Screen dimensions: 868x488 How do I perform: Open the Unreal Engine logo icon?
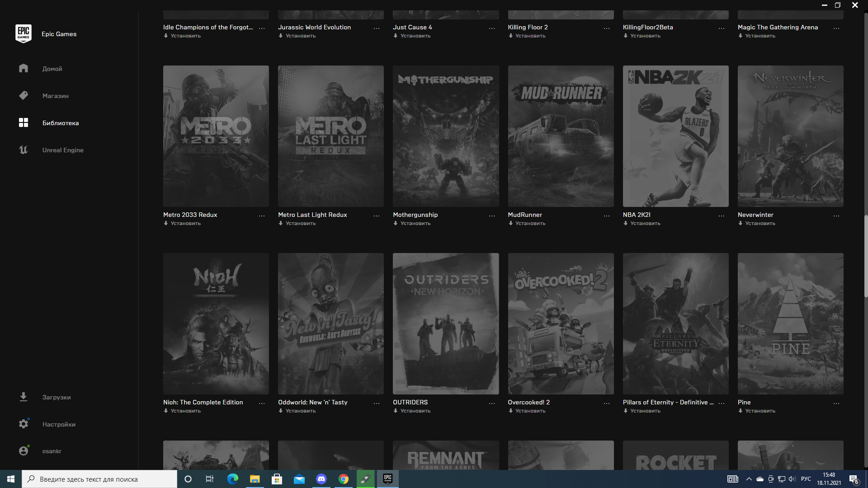point(24,150)
